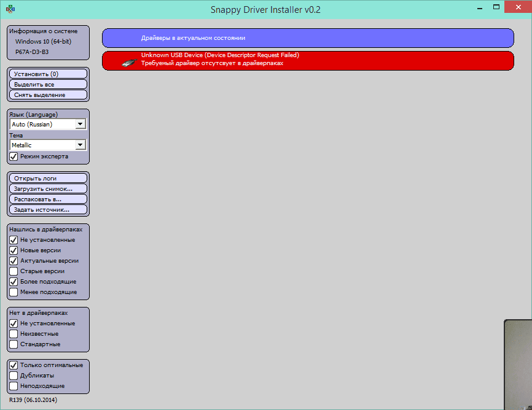Screen dimensions: 532x410
Task: Clear selection with Снять выделение
Action: 48,95
